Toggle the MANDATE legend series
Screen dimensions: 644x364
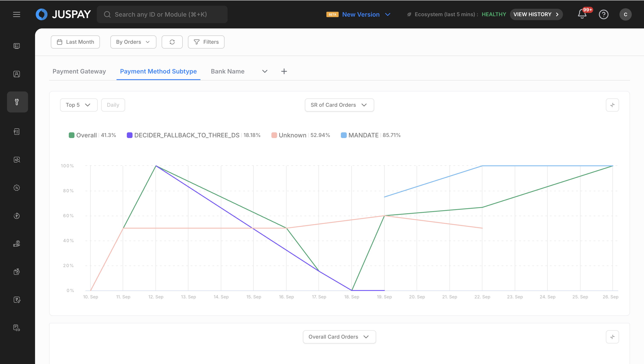point(363,135)
